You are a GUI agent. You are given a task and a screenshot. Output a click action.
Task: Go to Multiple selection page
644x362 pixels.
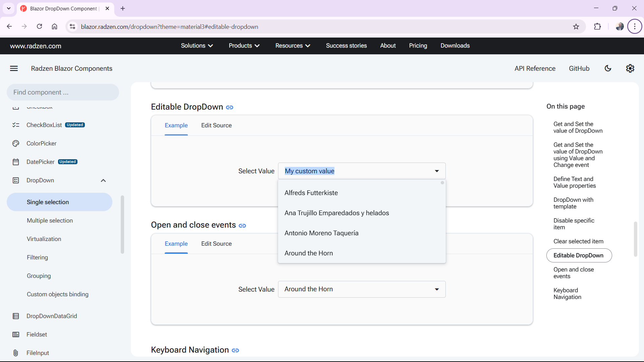coord(50,221)
